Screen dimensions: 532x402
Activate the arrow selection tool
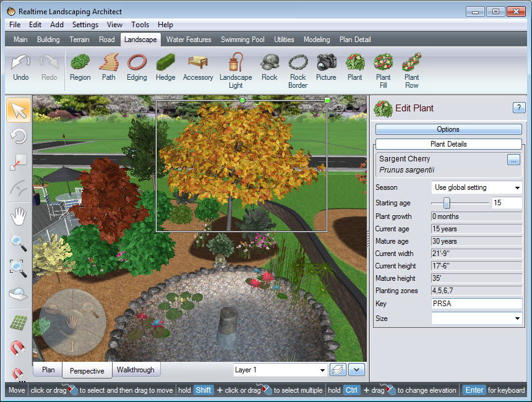(19, 110)
